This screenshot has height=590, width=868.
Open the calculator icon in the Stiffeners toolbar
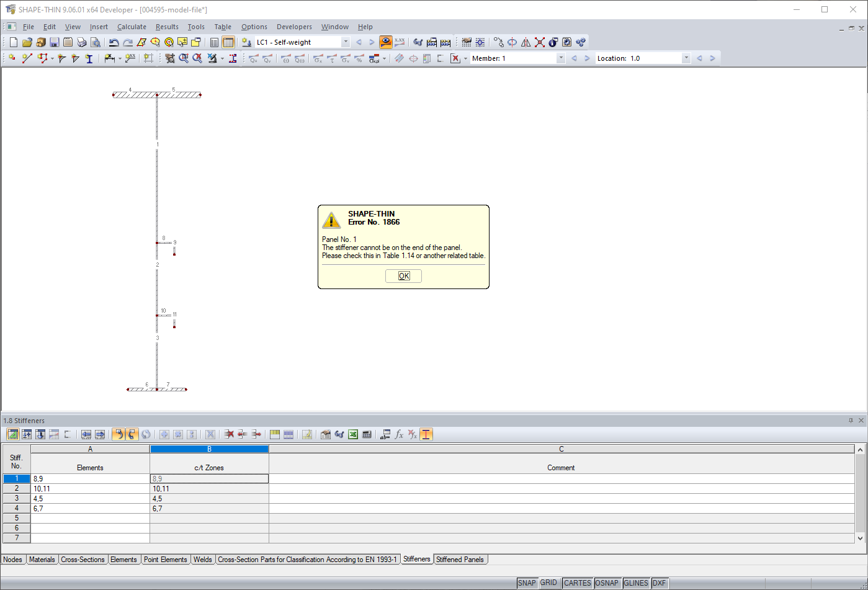click(x=365, y=434)
